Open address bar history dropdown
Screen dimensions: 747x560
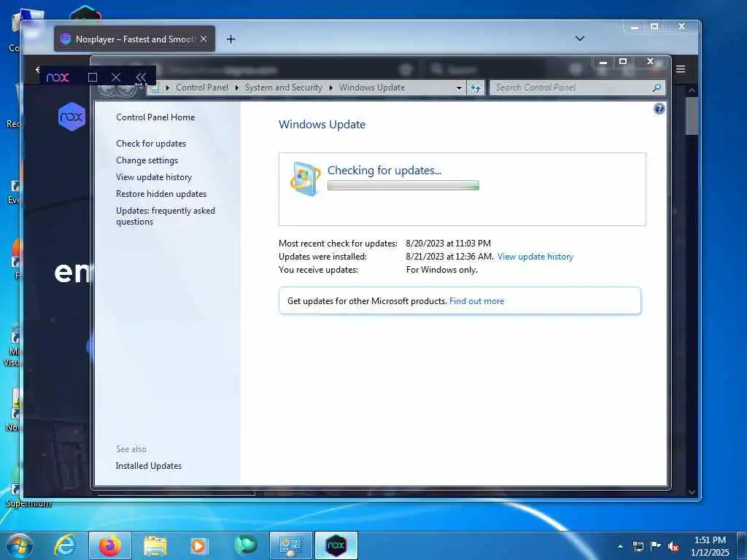pos(459,88)
